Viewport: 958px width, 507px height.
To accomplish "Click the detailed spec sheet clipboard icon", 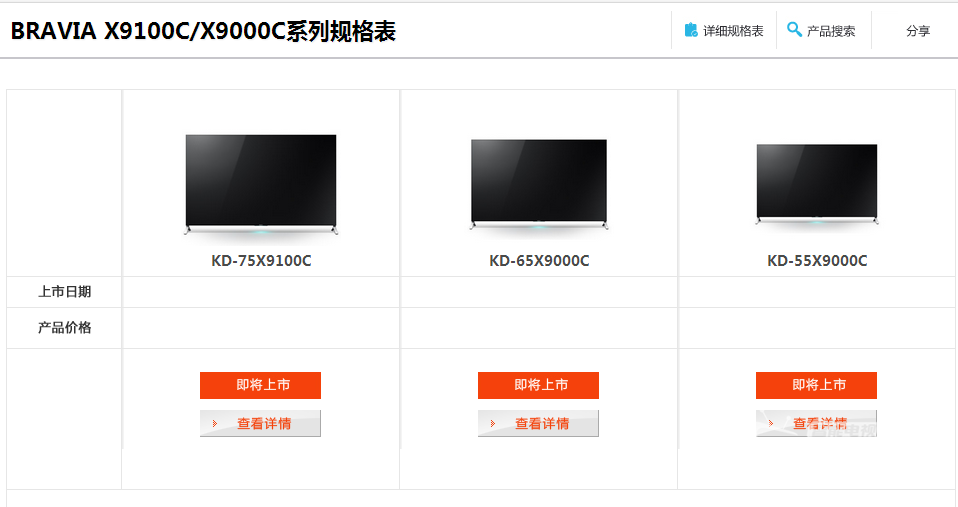I will (691, 30).
